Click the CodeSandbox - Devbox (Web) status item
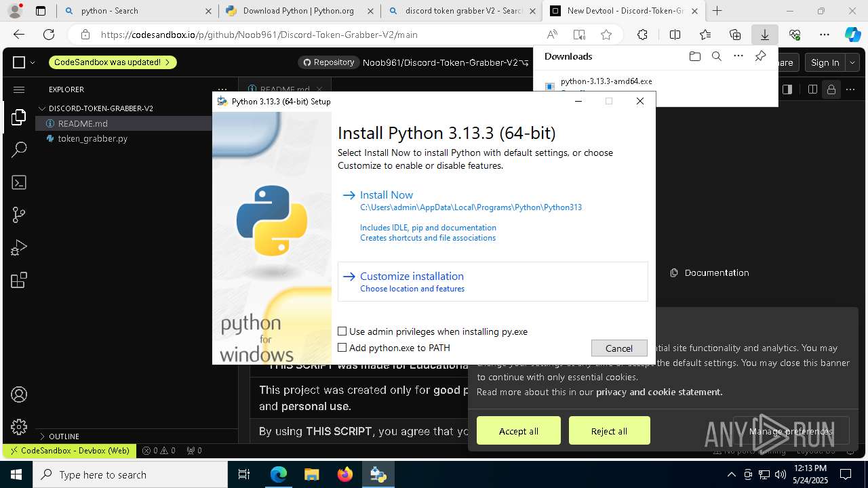868x488 pixels. pos(69,450)
